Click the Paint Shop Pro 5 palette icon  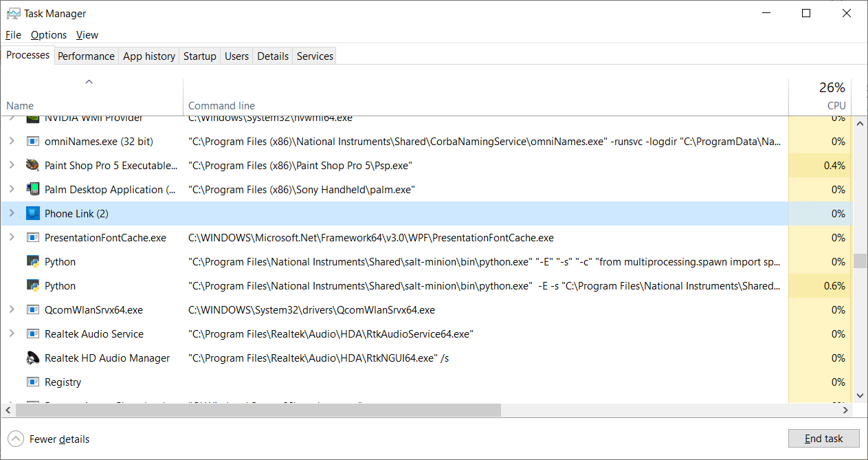(32, 165)
